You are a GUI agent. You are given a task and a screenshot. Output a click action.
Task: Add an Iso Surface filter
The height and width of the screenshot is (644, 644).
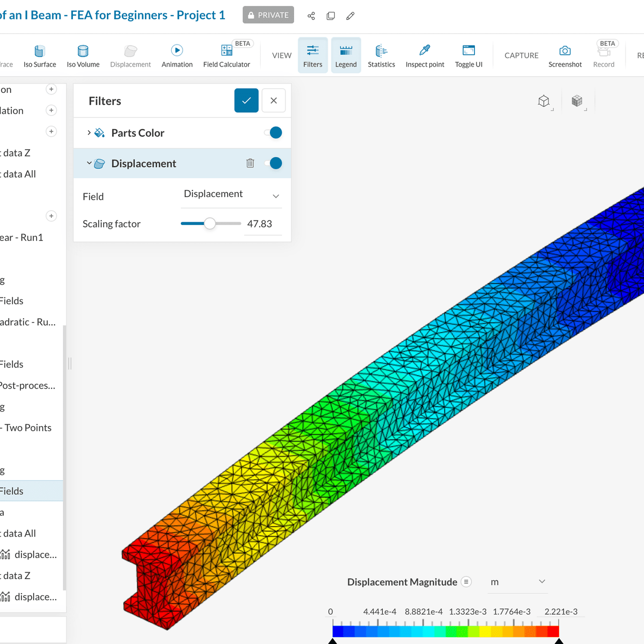[x=40, y=56]
